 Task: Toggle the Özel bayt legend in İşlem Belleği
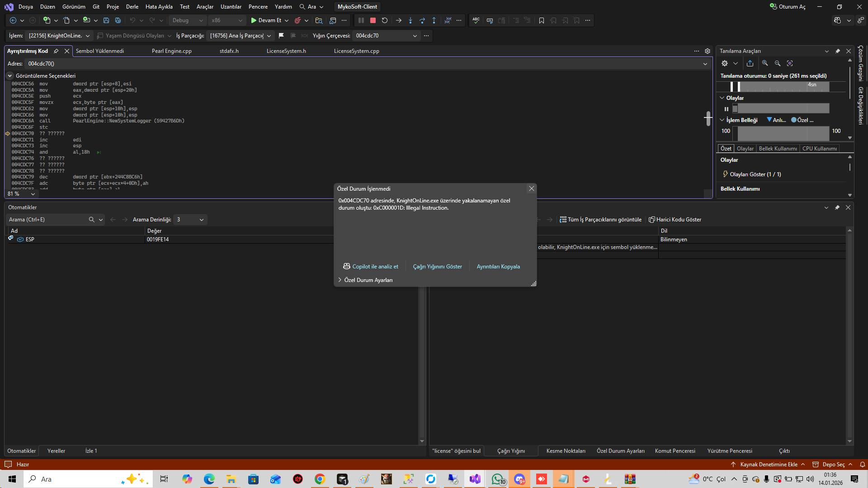tap(802, 120)
